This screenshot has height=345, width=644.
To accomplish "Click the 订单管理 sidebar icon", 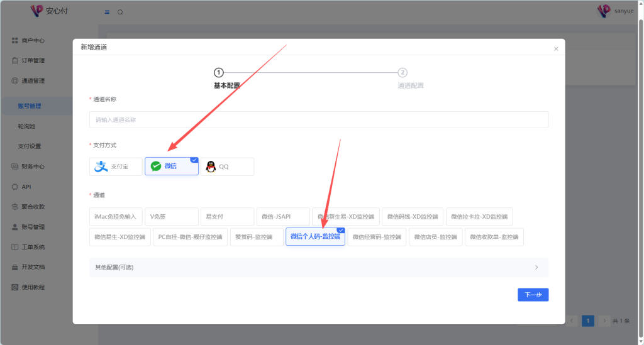I will [x=15, y=60].
